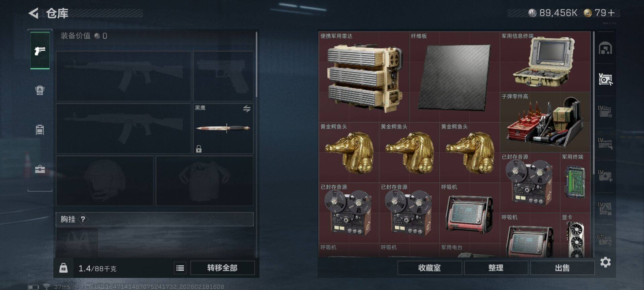Toggle the item list view icon
The image size is (644, 290).
(180, 268)
